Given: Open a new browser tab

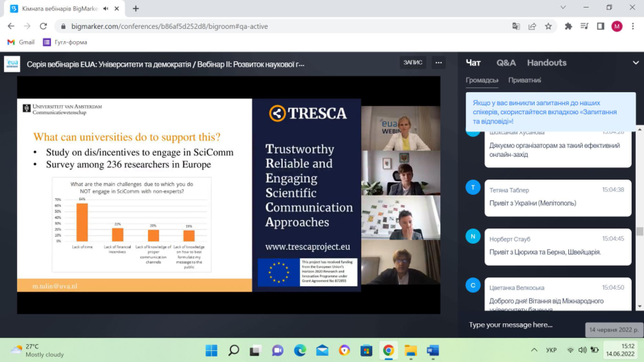Looking at the screenshot, I should coord(136,9).
